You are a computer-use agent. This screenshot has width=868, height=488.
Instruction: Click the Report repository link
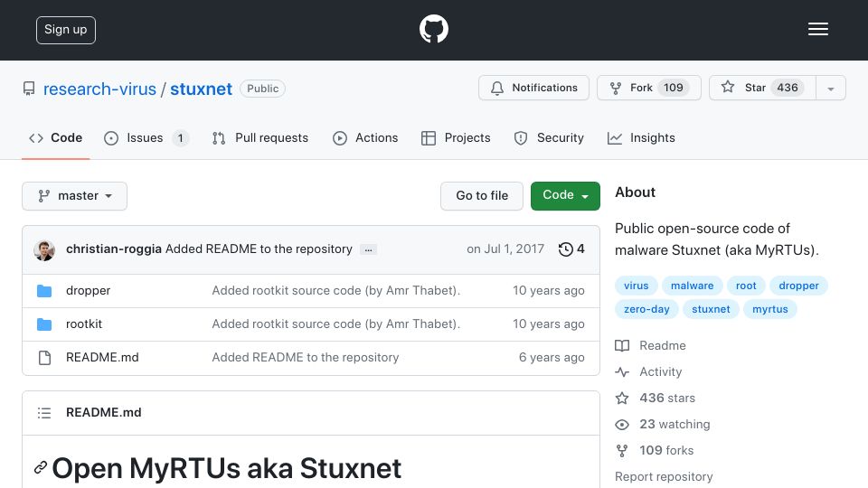[x=664, y=476]
